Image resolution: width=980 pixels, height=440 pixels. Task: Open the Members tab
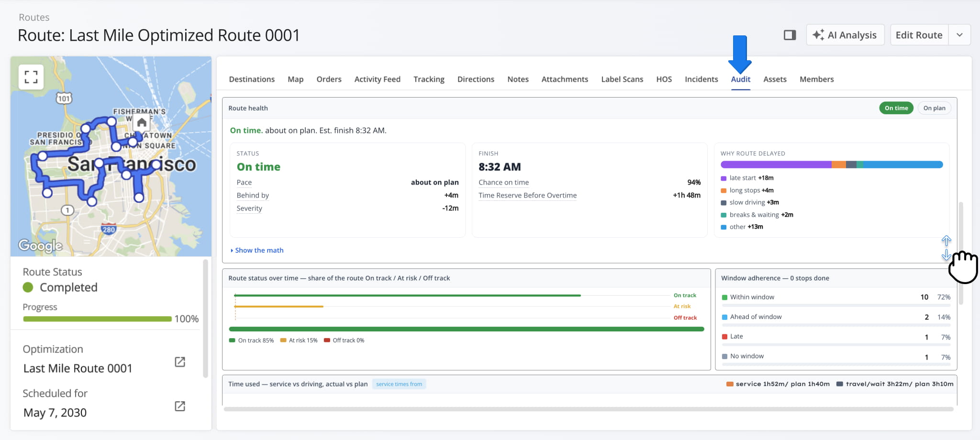tap(816, 79)
